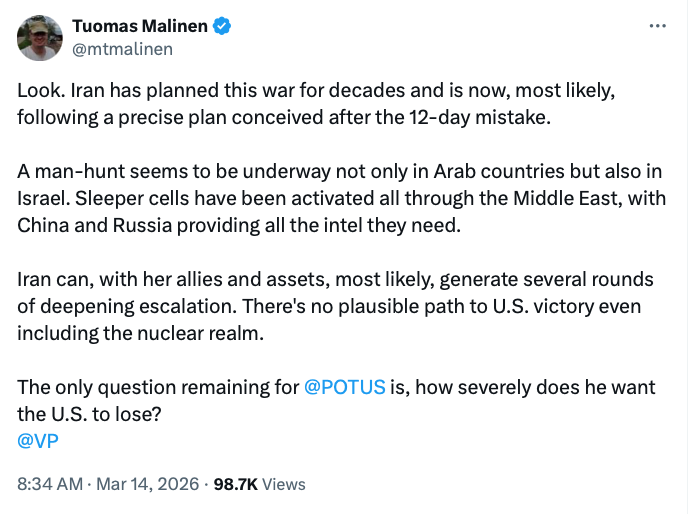Click the Views label
This screenshot has height=514, width=688.
284,484
